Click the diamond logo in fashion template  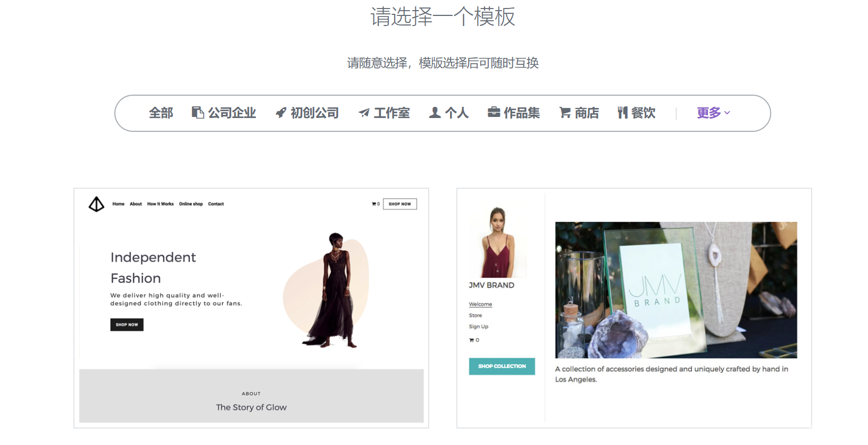[96, 204]
